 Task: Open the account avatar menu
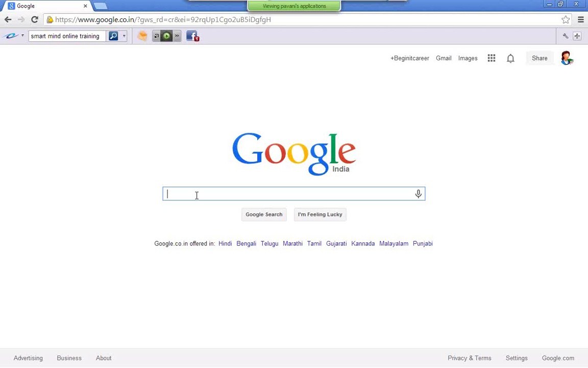tap(567, 58)
